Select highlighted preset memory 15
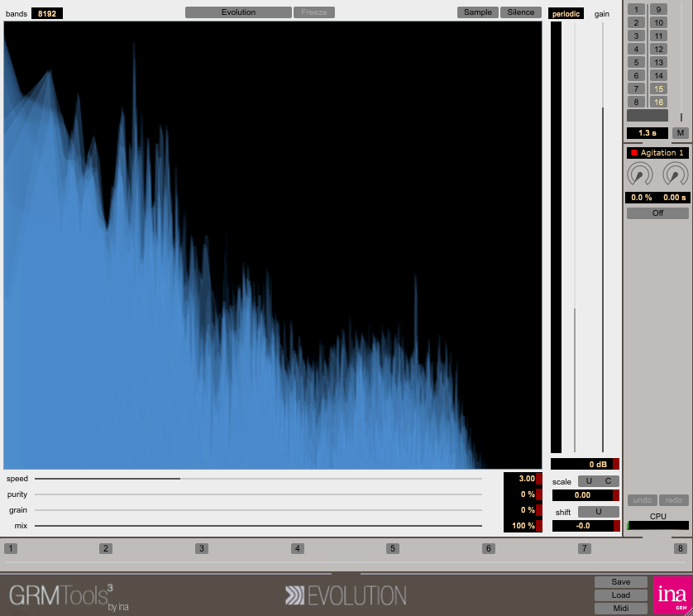693x616 pixels. [658, 89]
